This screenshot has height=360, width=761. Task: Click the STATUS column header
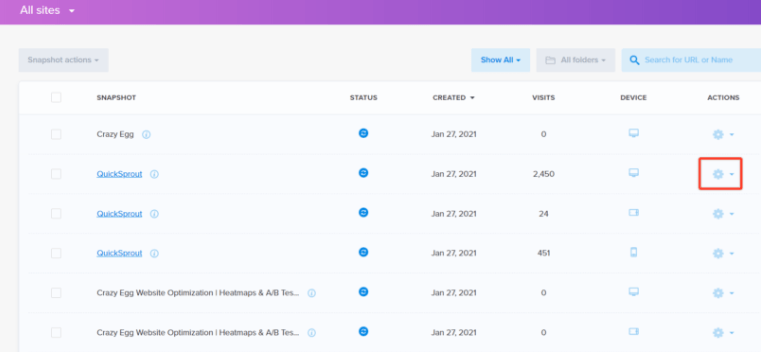(364, 98)
